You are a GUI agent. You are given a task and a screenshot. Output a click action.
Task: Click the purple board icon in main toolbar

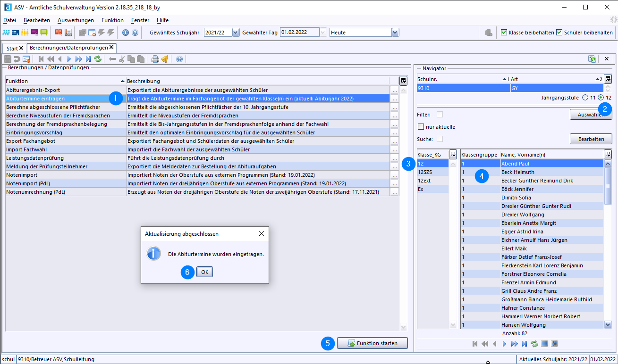[34, 33]
